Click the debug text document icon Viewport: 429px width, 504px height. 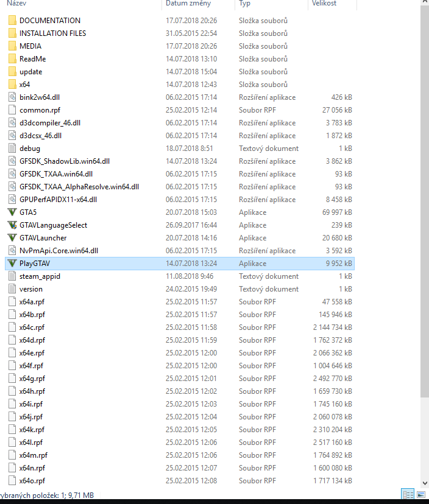tap(12, 149)
